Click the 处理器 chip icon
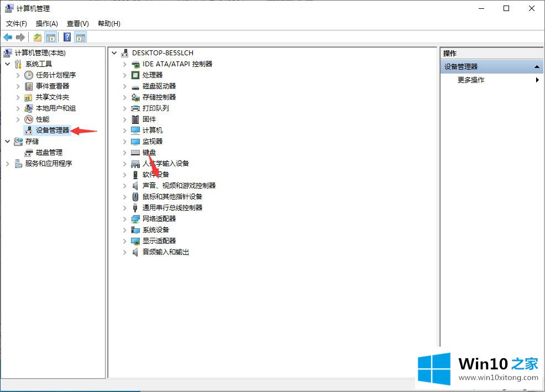The height and width of the screenshot is (392, 545). [x=135, y=75]
